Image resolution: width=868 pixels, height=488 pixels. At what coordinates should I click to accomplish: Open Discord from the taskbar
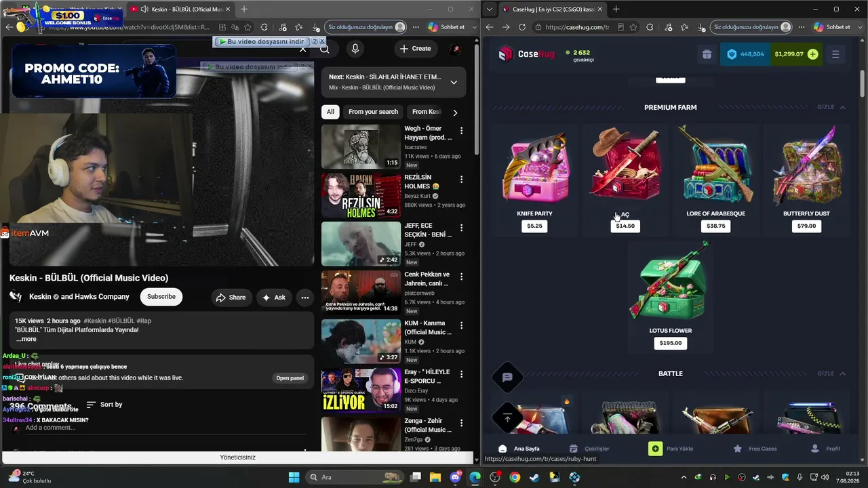[455, 477]
